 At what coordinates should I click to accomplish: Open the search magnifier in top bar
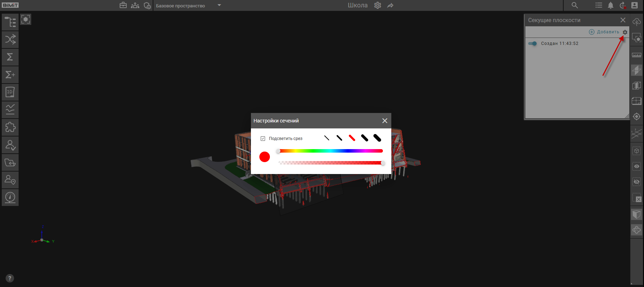point(575,5)
